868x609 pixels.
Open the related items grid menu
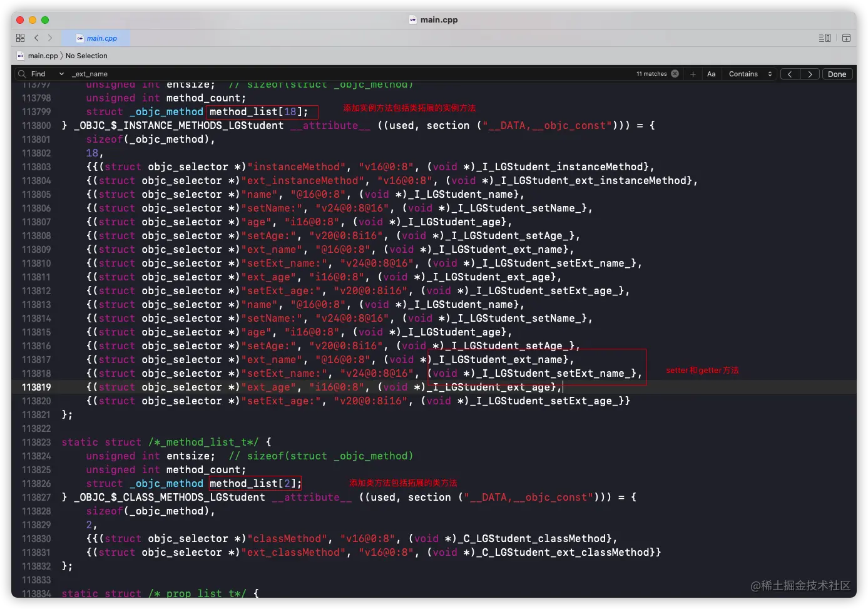pyautogui.click(x=21, y=38)
